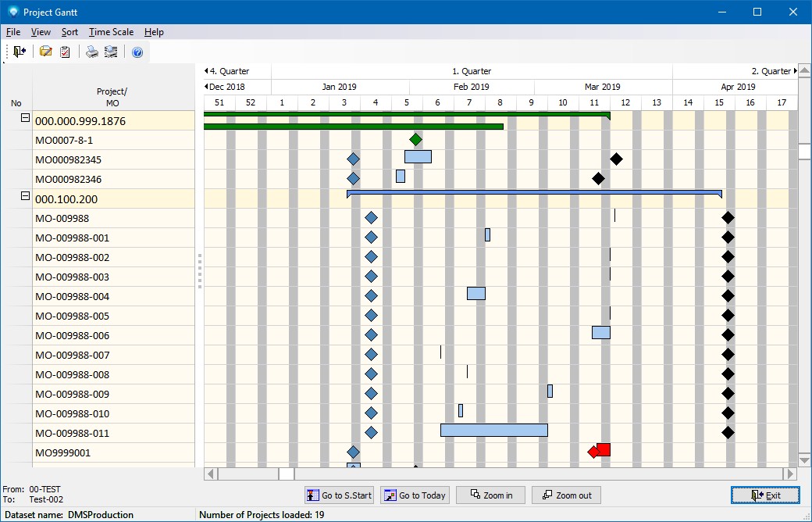This screenshot has width=812, height=522.
Task: Click the blue task bar on MO-009988-011 row
Action: click(493, 431)
